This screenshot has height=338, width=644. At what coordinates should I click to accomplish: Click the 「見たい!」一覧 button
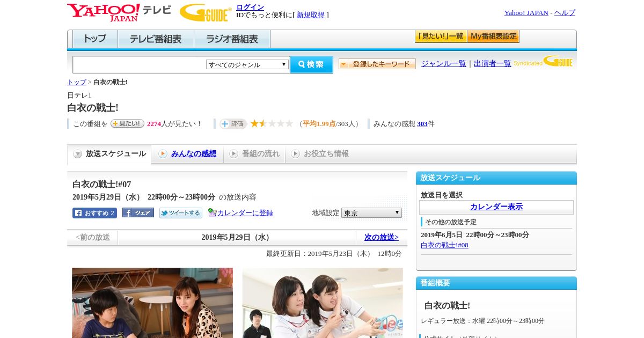click(x=441, y=36)
